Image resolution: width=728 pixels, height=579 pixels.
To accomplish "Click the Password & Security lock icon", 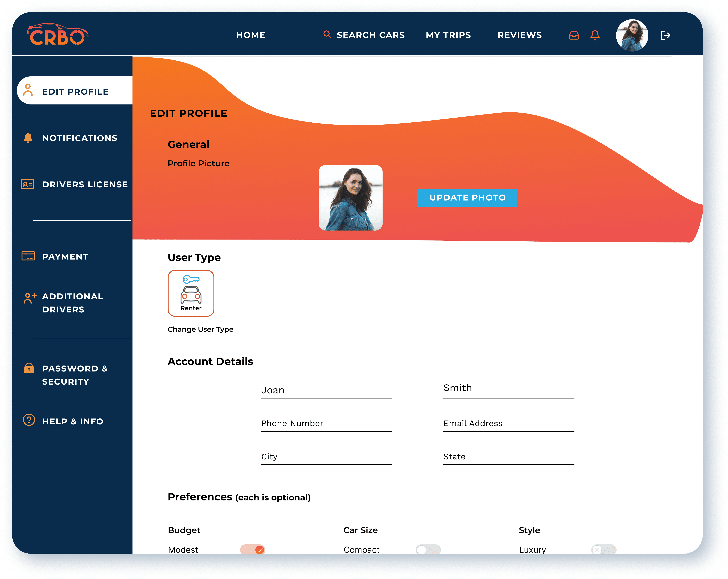I will coord(29,368).
